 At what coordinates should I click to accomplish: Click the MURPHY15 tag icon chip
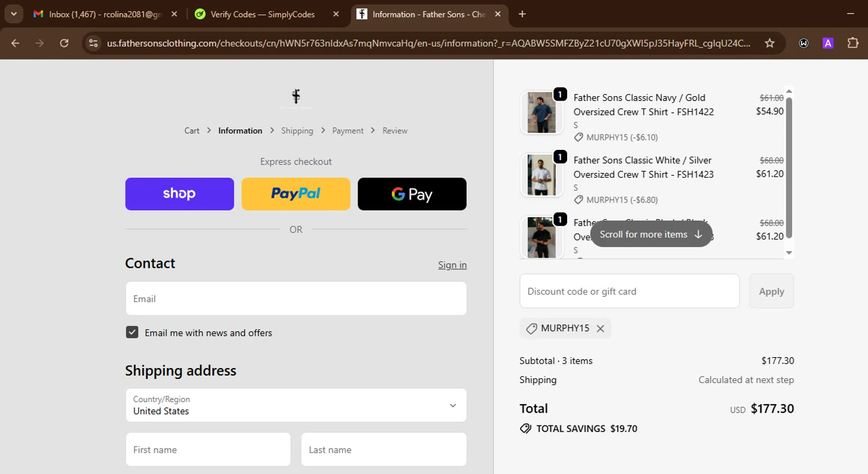pyautogui.click(x=531, y=329)
